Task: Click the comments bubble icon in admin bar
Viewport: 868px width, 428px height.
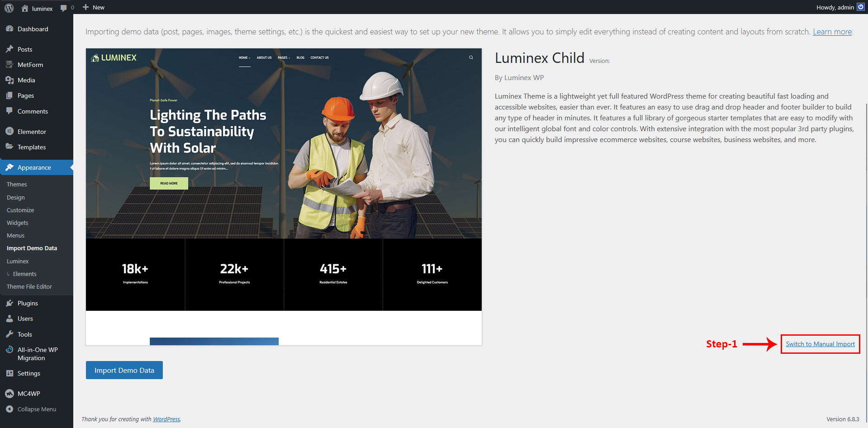Action: click(x=64, y=8)
